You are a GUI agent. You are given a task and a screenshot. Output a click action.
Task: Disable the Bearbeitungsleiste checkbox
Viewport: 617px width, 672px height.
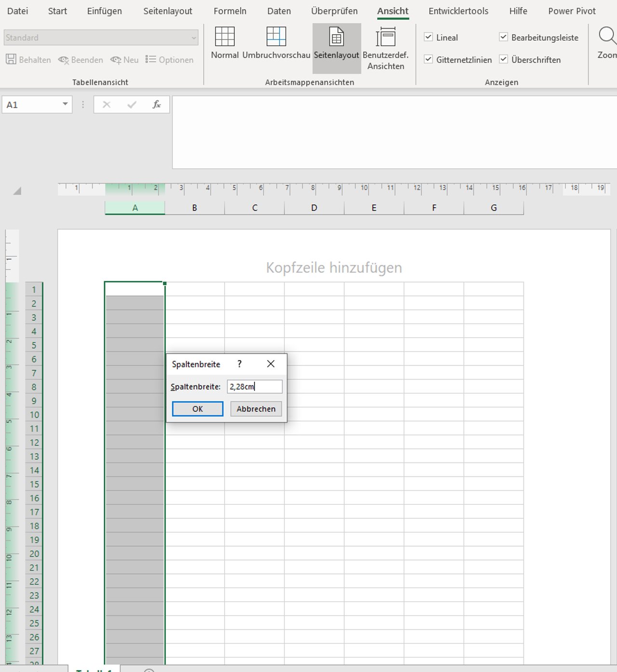coord(503,37)
